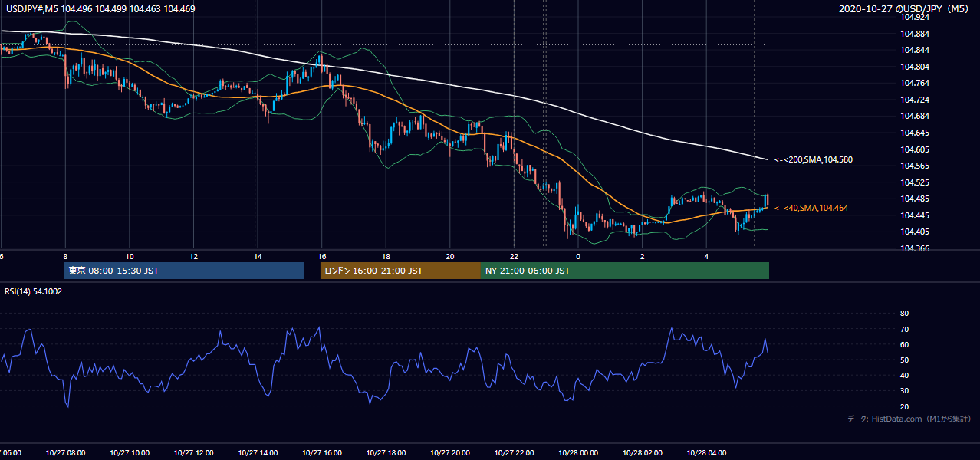
Task: Click RSI axis level 60
Action: click(x=904, y=344)
